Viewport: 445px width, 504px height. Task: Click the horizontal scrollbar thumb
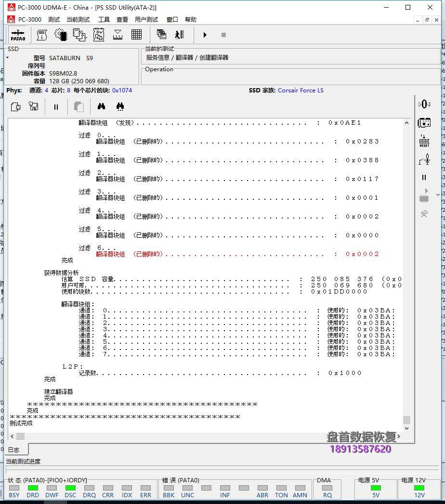(x=21, y=437)
